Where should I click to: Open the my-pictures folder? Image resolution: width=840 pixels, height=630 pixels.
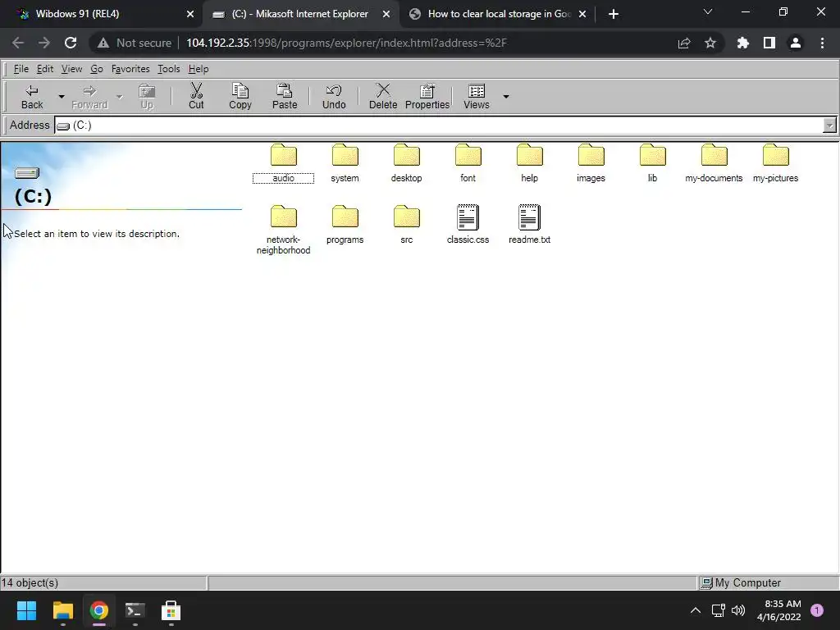point(775,163)
